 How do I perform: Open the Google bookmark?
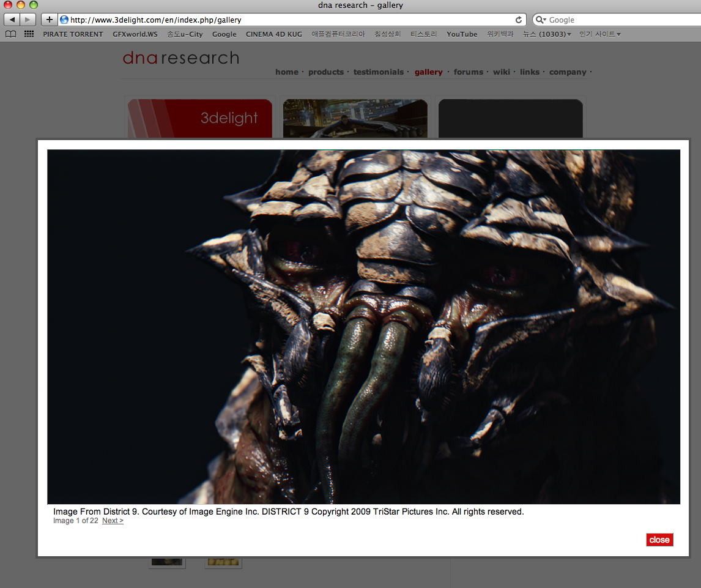point(224,34)
